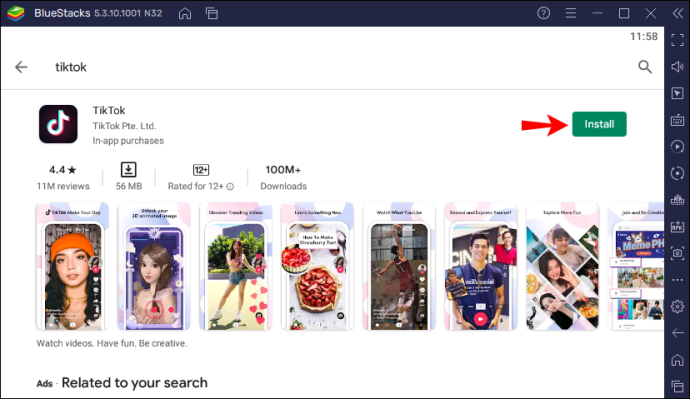This screenshot has height=399, width=690.
Task: Open the multi-instance windows icon in the title bar
Action: (212, 14)
